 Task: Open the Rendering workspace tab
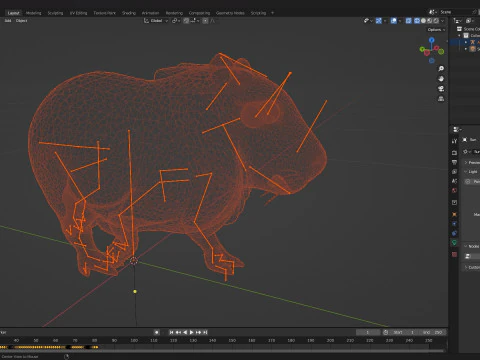click(x=174, y=13)
